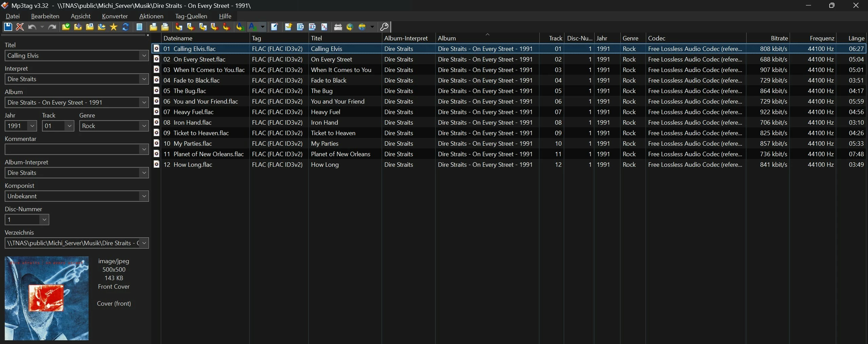The image size is (868, 344).
Task: Click the folder with plus sign icon
Action: [x=78, y=27]
